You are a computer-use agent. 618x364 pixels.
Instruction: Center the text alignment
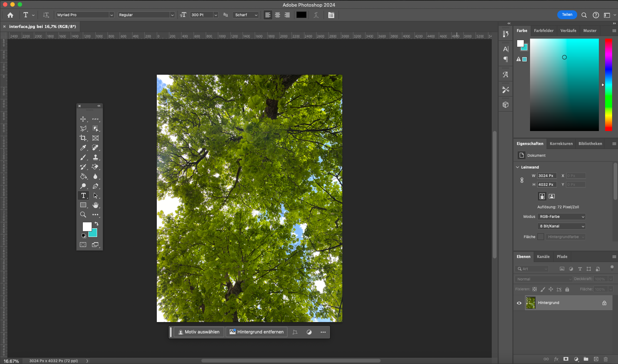(278, 15)
